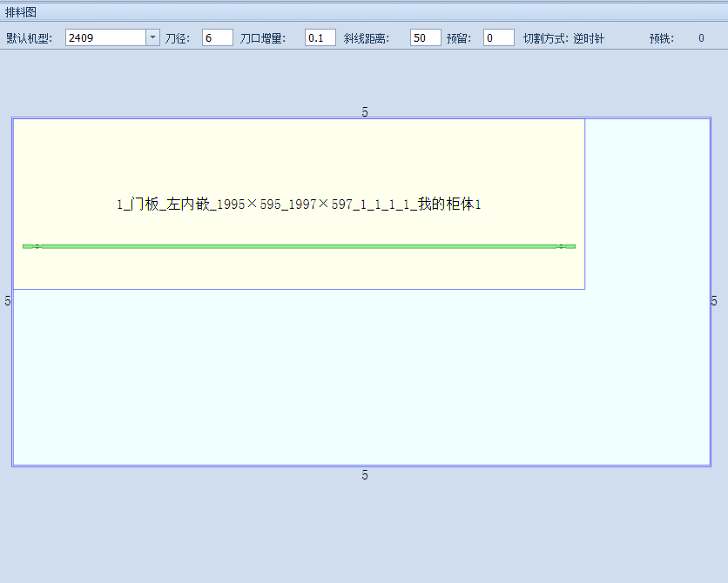Click the 预铣 value

pos(701,38)
